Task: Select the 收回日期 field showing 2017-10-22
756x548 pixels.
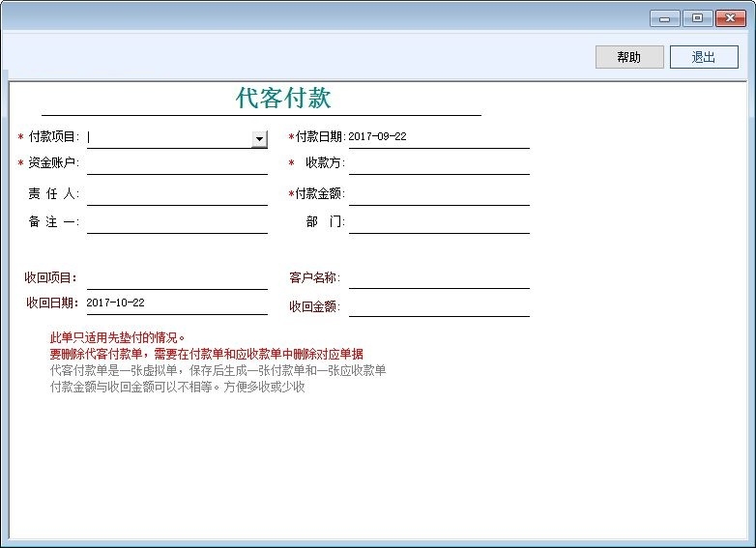Action: (x=177, y=303)
